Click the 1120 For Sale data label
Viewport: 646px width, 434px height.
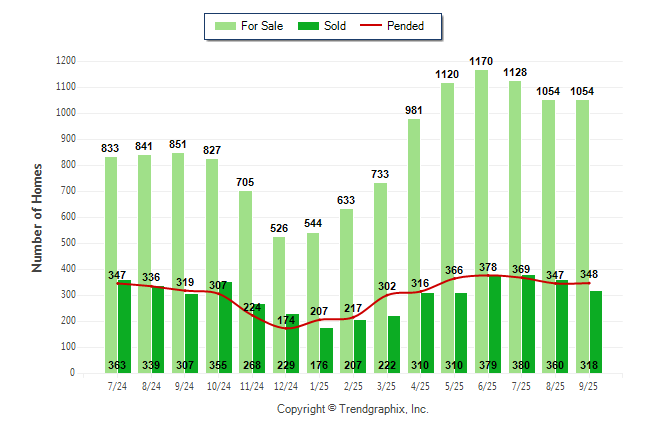pyautogui.click(x=445, y=75)
